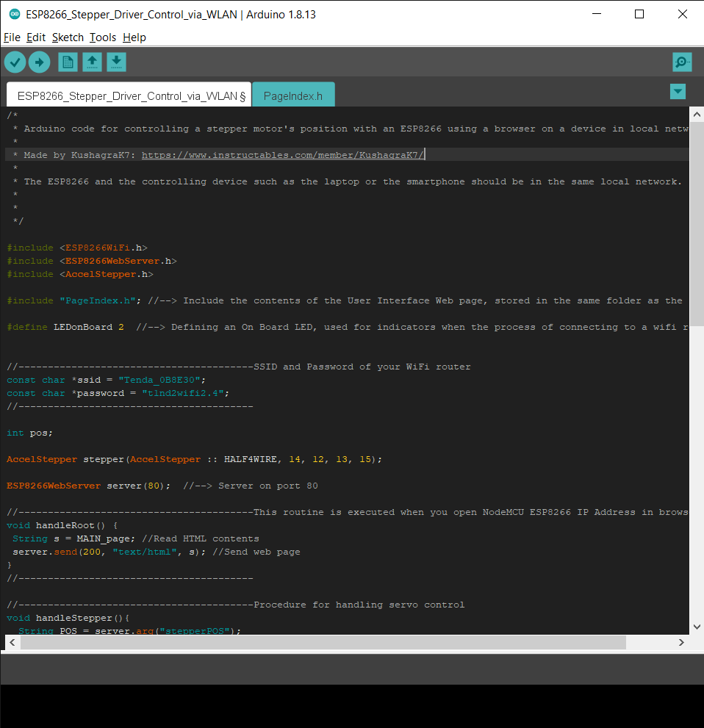Open a sketch via the Open icon
The width and height of the screenshot is (704, 728).
92,62
